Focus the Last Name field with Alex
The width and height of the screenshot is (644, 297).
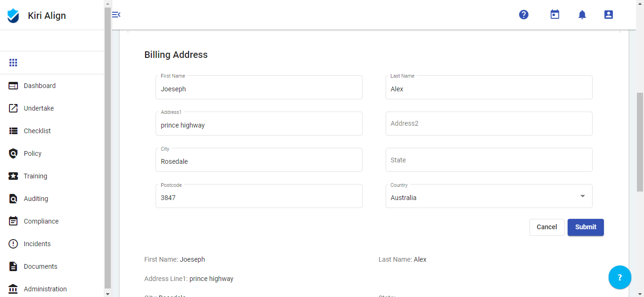click(x=489, y=88)
